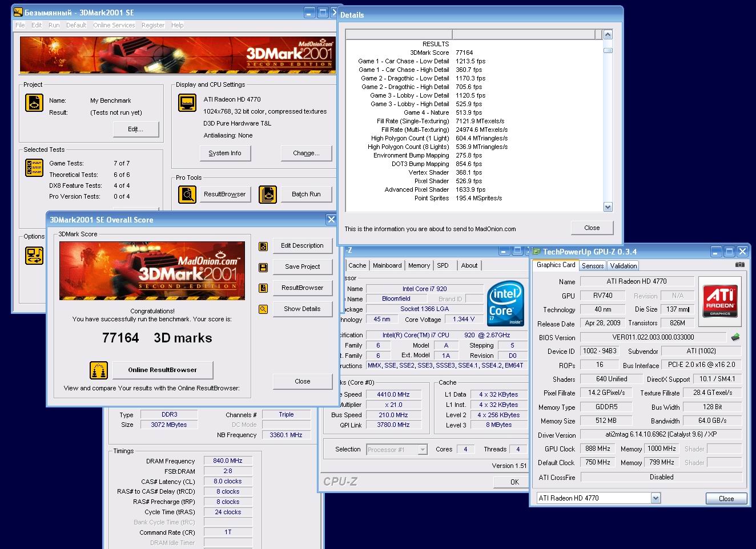This screenshot has width=756, height=549.
Task: Click the Channels # Triple value
Action: pyautogui.click(x=286, y=415)
